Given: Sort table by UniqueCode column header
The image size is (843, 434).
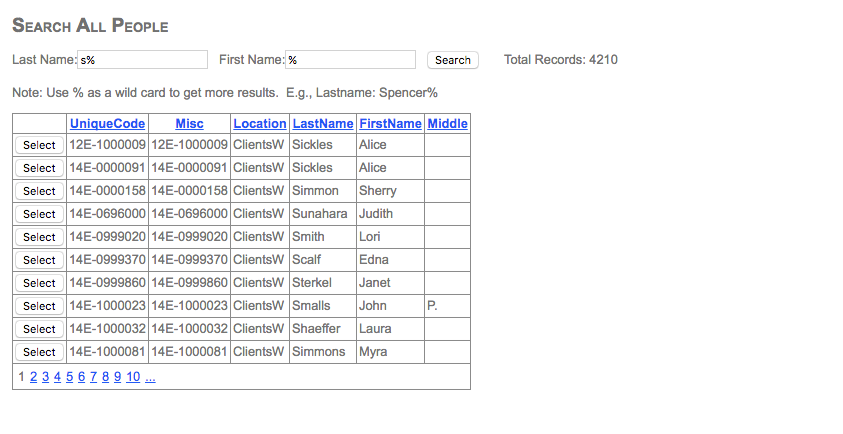Looking at the screenshot, I should point(108,124).
